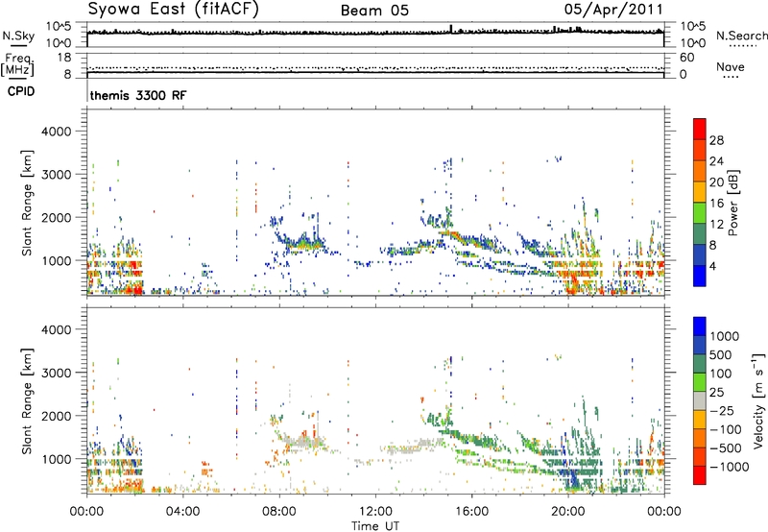Click the date '05/Apr/2011'

(x=613, y=10)
